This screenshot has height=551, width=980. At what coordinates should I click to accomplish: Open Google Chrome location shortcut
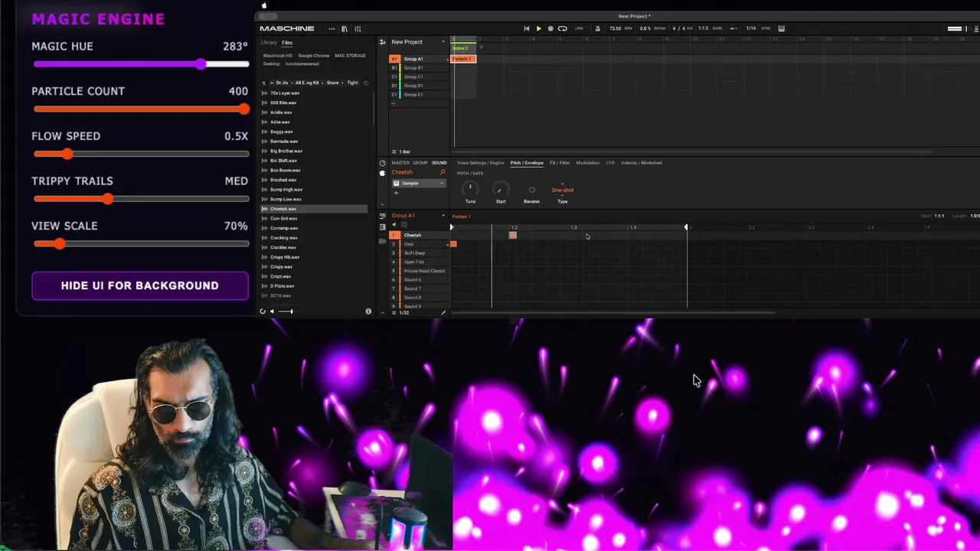pos(314,56)
